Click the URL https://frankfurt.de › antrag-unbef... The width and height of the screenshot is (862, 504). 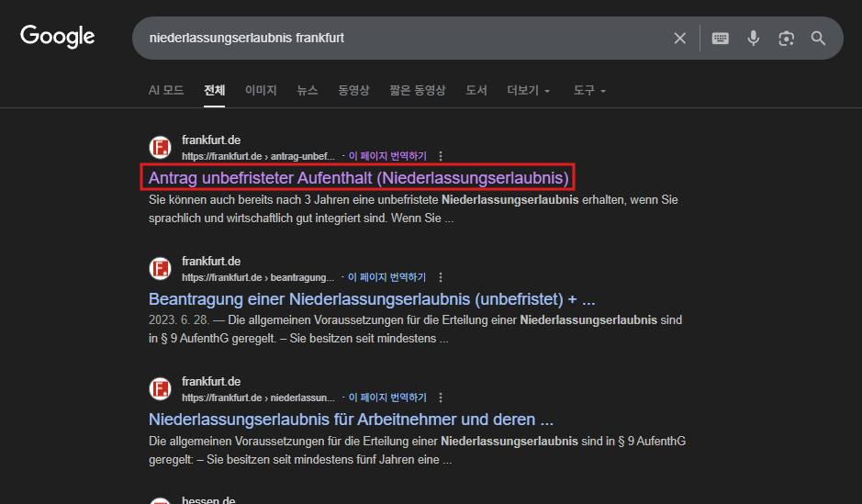[258, 156]
